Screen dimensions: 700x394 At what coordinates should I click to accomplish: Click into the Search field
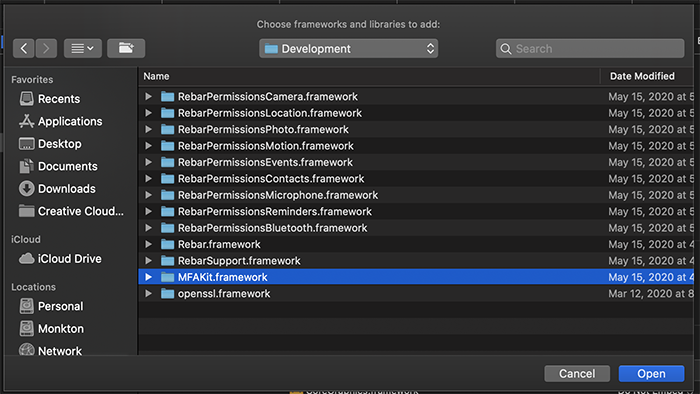pyautogui.click(x=590, y=48)
